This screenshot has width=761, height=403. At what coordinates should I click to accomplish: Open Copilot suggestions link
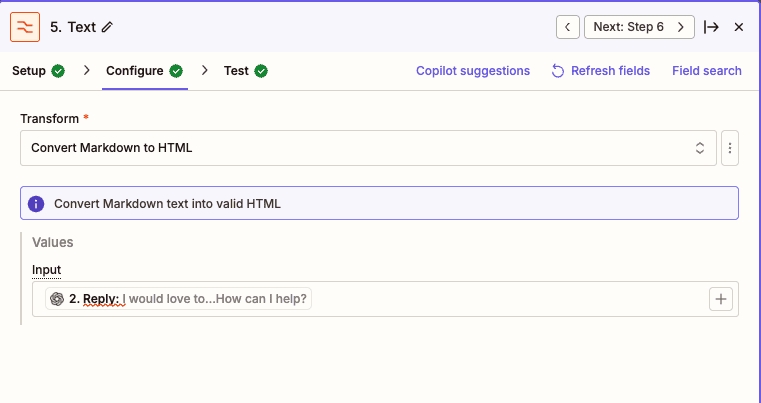(x=473, y=71)
